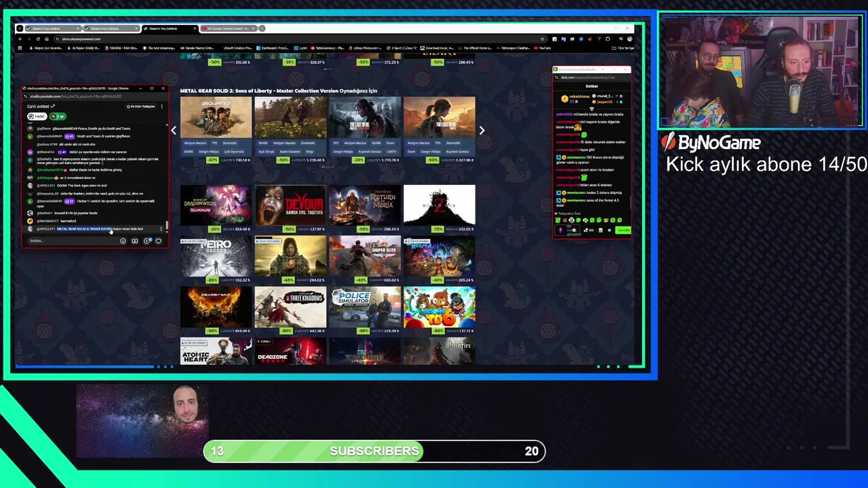Open the new tab plus button
Viewport: 868px width, 488px height.
tap(262, 28)
